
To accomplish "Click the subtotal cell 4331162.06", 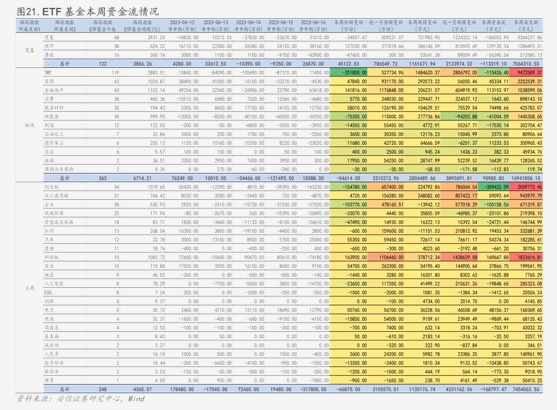I will pos(459,389).
